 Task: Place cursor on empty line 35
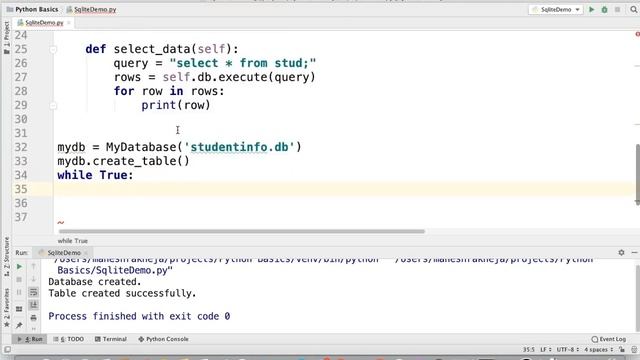(x=344, y=189)
